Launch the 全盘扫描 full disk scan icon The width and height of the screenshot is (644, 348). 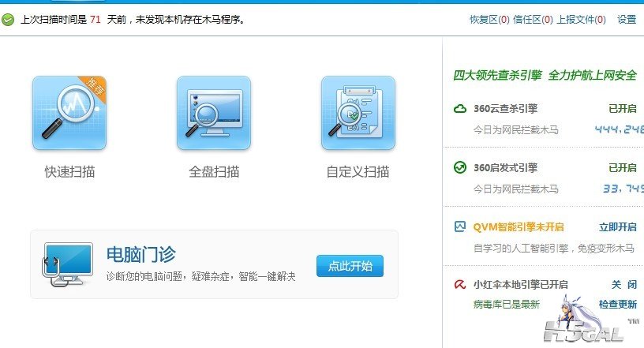214,113
